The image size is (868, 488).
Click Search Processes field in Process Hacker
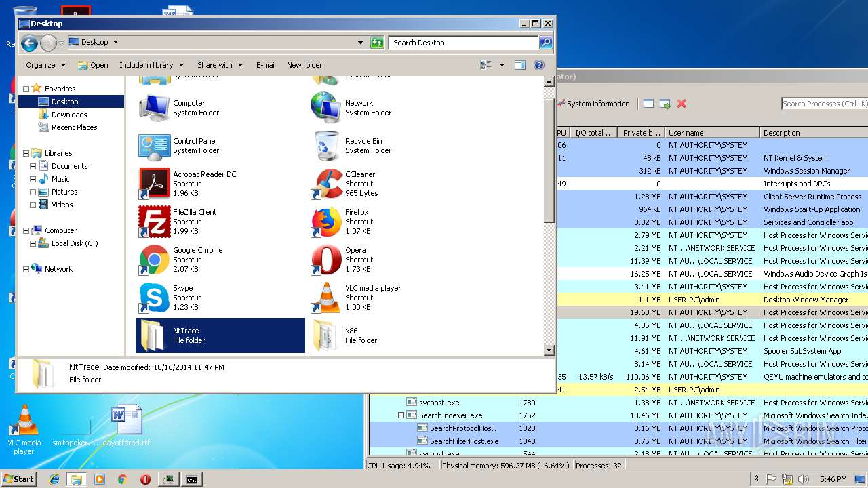[x=825, y=104]
